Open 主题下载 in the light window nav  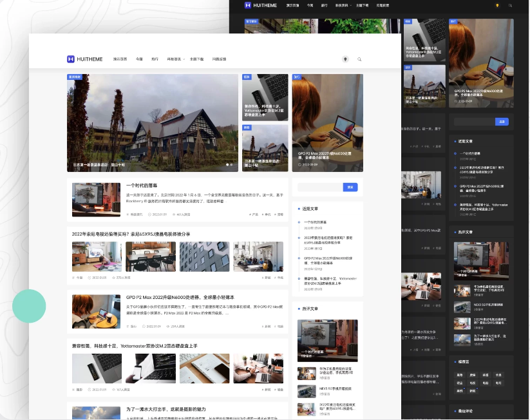196,59
